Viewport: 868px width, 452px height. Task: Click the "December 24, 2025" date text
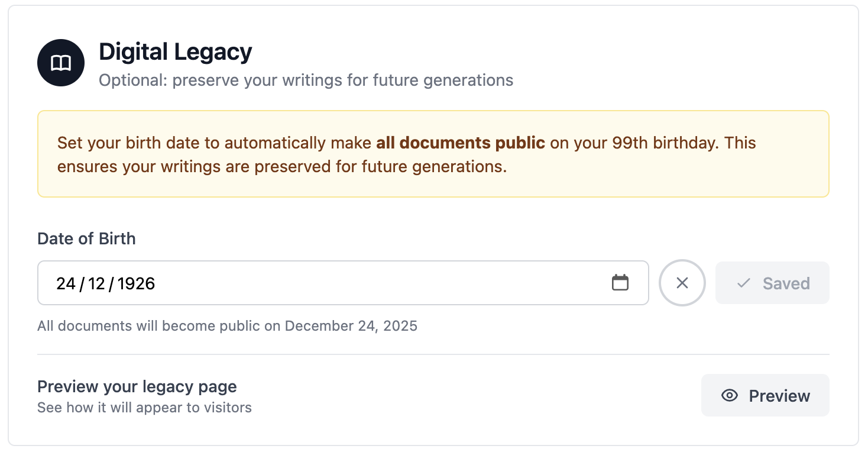pos(351,326)
